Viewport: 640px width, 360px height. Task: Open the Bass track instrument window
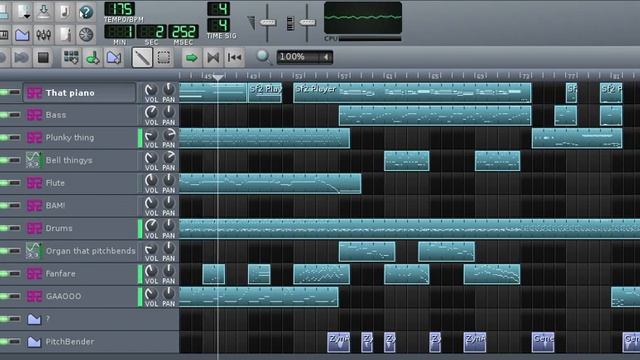[x=80, y=115]
